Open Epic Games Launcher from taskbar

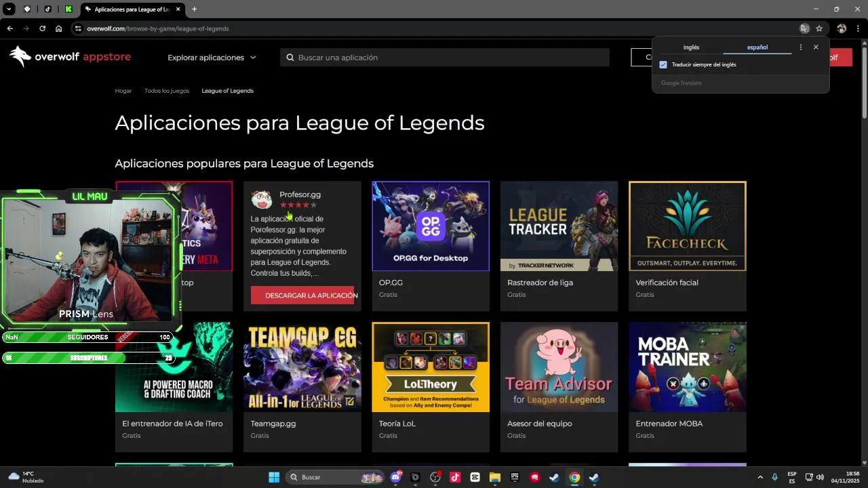tap(515, 477)
